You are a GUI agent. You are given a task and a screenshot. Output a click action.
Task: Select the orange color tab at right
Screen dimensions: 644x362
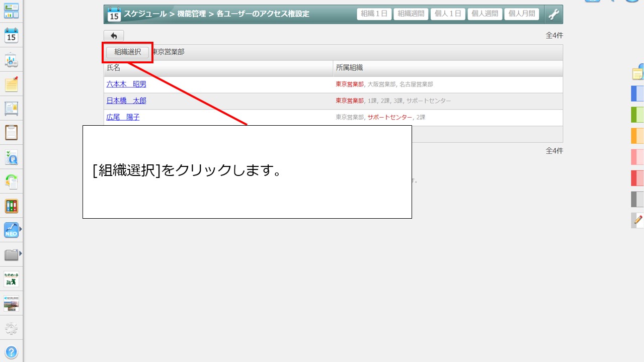pyautogui.click(x=637, y=136)
